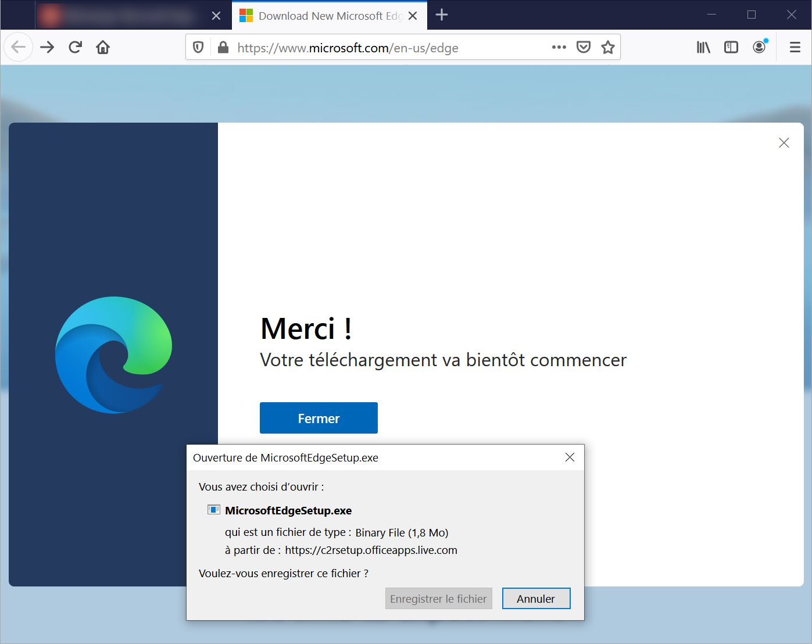Screen dimensions: 812x644
Task: Open the hamburger menu
Action: 794,46
